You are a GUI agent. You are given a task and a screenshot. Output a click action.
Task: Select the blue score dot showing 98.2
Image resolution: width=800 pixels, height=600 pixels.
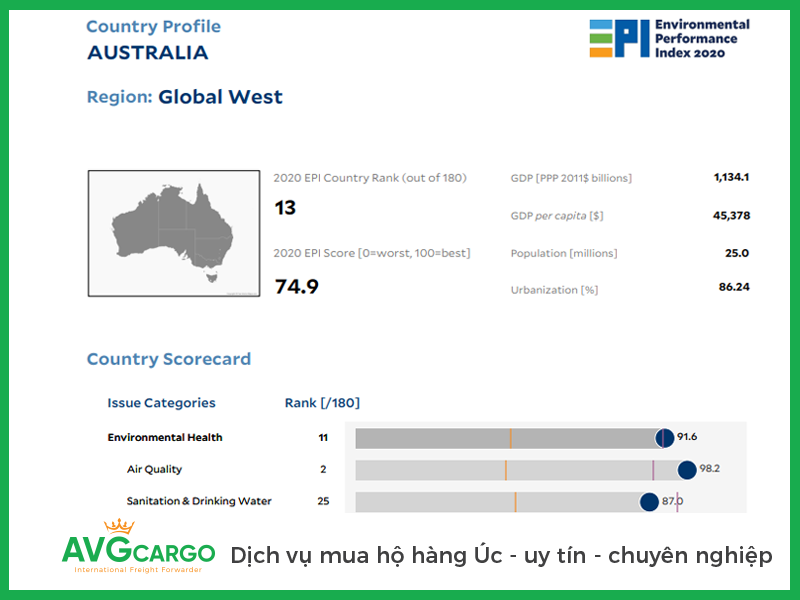click(x=685, y=469)
